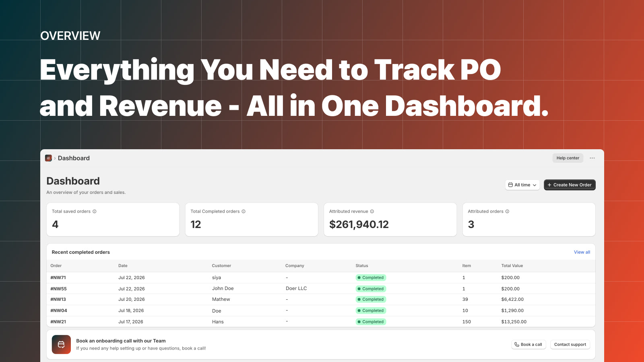Viewport: 644px width, 362px height.
Task: Click the info icon beside Attributed orders
Action: pos(507,212)
